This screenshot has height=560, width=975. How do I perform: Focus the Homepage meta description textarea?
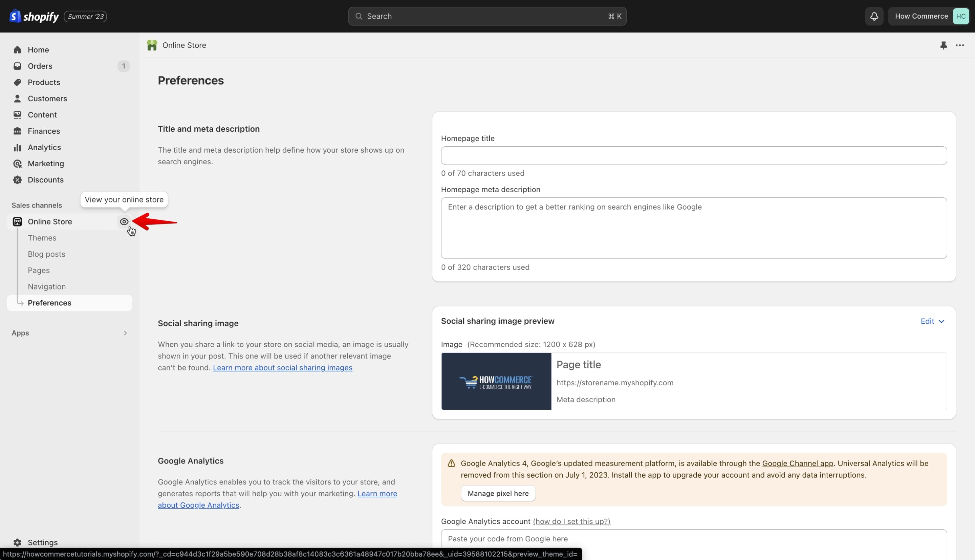coord(694,228)
